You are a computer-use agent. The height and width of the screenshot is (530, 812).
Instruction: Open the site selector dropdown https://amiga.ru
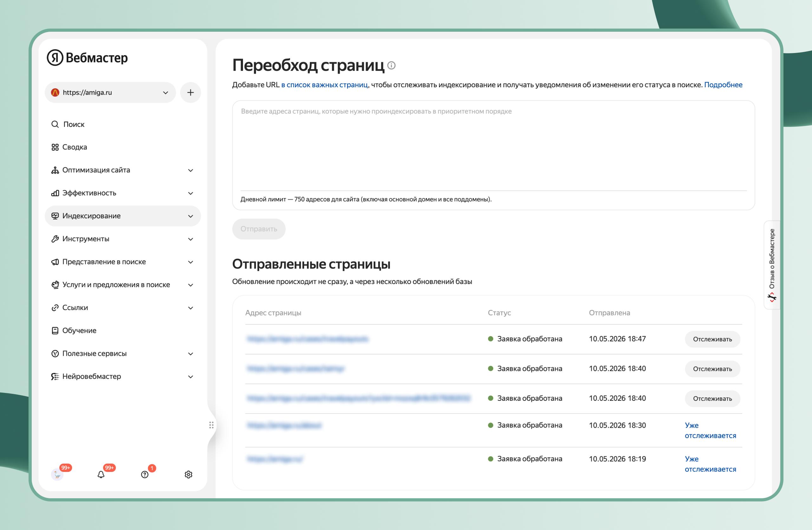pos(110,92)
